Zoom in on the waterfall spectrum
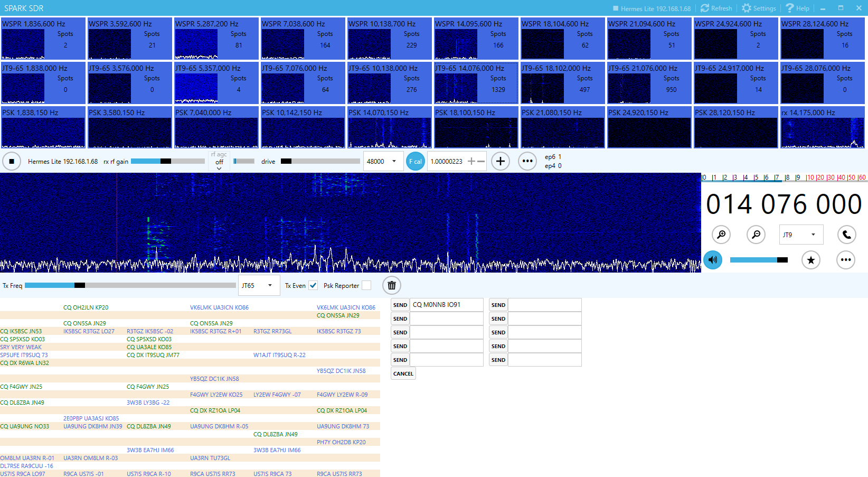Image resolution: width=868 pixels, height=477 pixels. [x=721, y=234]
